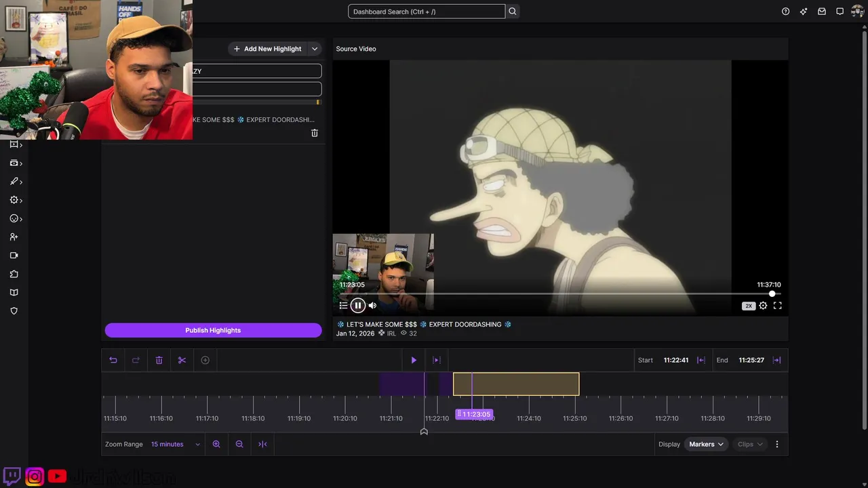Image resolution: width=868 pixels, height=488 pixels.
Task: Expand the arrow beside Add New Highlight
Action: point(315,49)
